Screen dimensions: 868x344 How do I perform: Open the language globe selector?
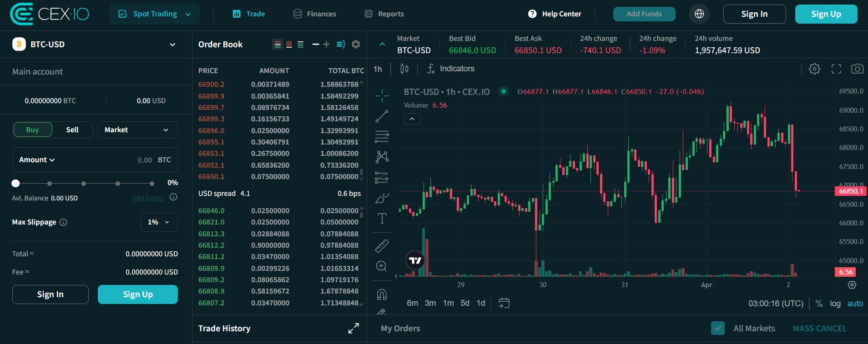pyautogui.click(x=699, y=14)
